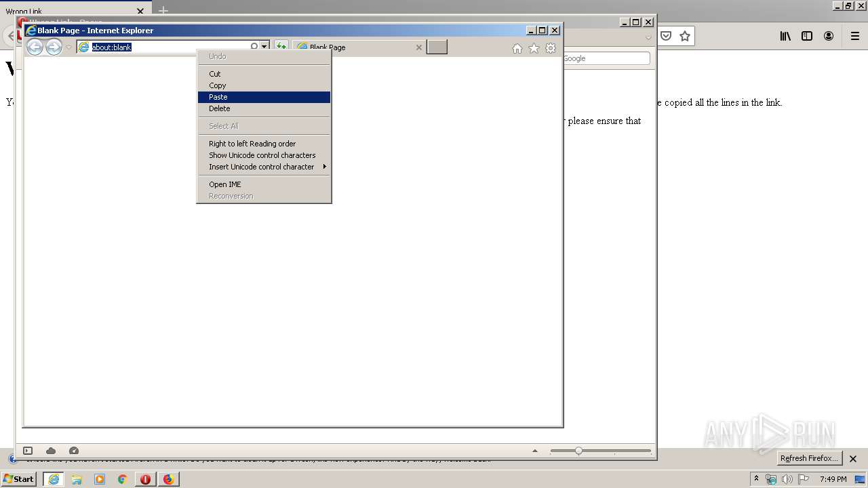Launch Chrome from the taskbar

[x=123, y=479]
